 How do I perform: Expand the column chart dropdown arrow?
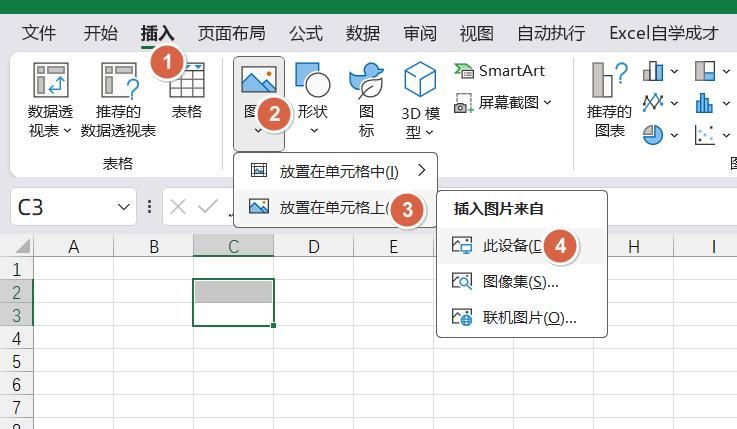coord(674,71)
